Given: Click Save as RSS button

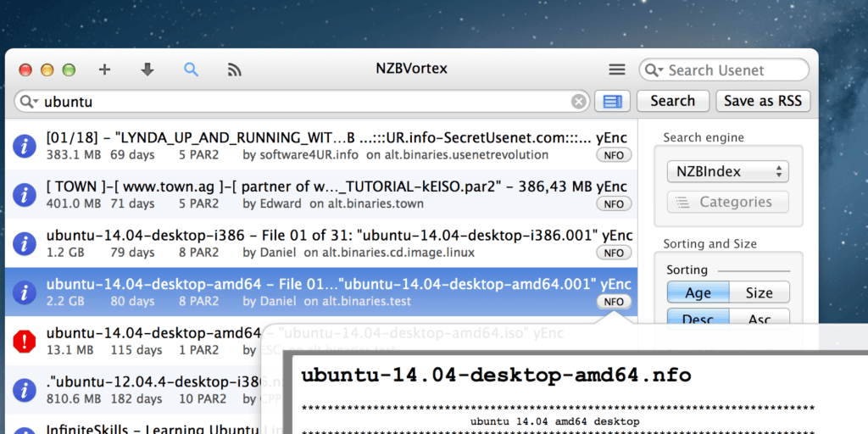Looking at the screenshot, I should tap(763, 101).
